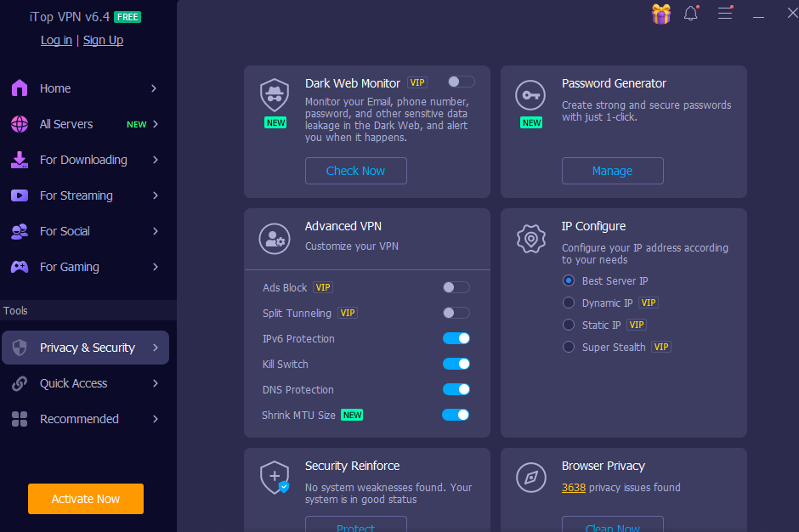This screenshot has width=799, height=532.
Task: Expand the For Social chevron
Action: point(156,231)
